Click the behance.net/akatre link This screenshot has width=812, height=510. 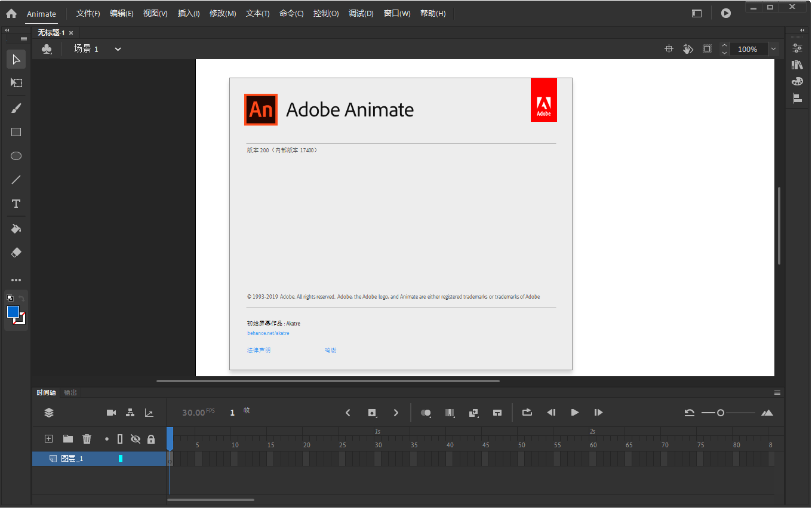268,333
